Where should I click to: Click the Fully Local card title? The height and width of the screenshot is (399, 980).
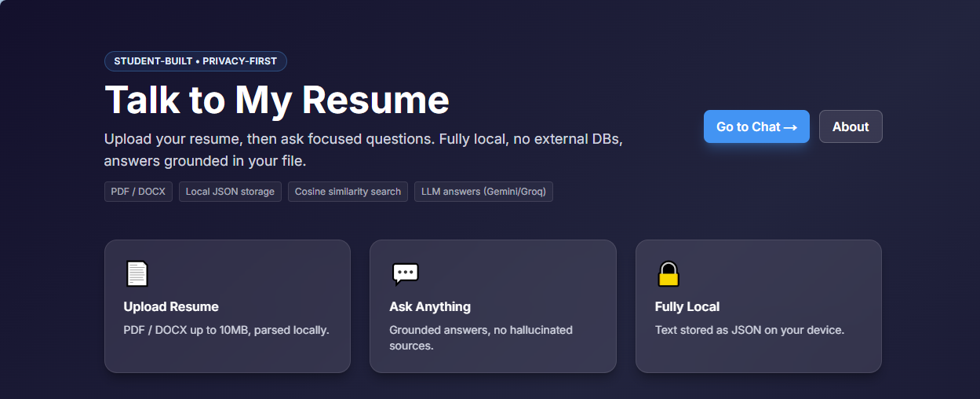(x=687, y=306)
